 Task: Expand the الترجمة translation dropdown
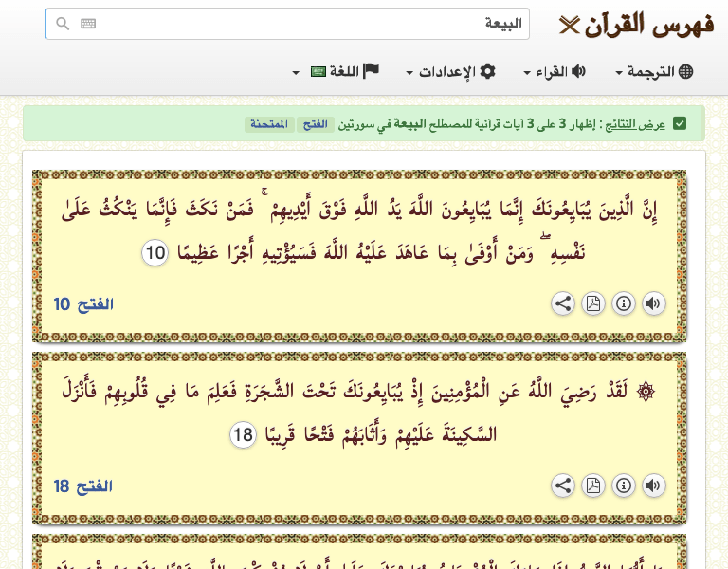655,72
